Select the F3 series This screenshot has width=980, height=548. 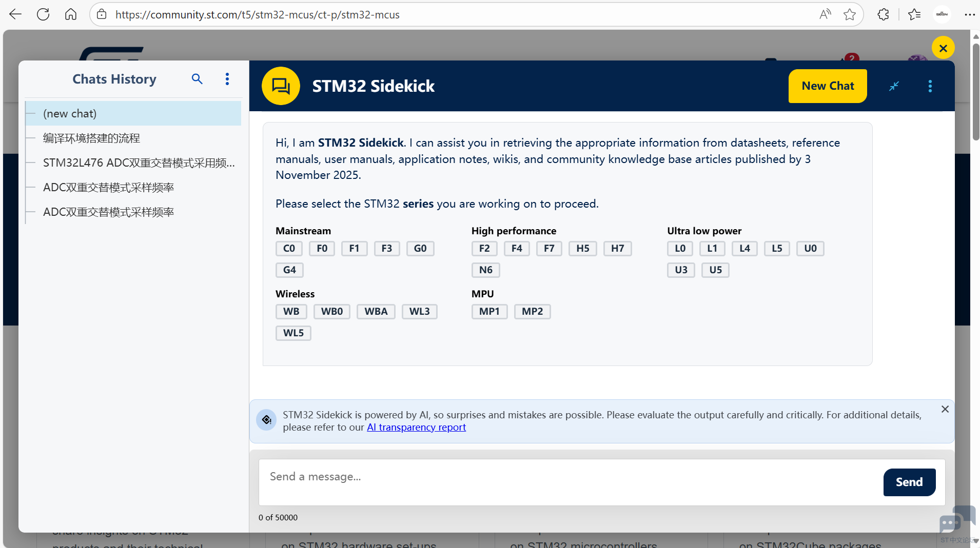point(386,249)
